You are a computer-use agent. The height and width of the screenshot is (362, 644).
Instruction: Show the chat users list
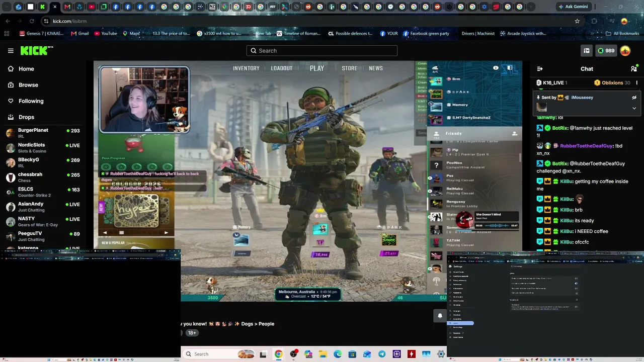tap(634, 69)
